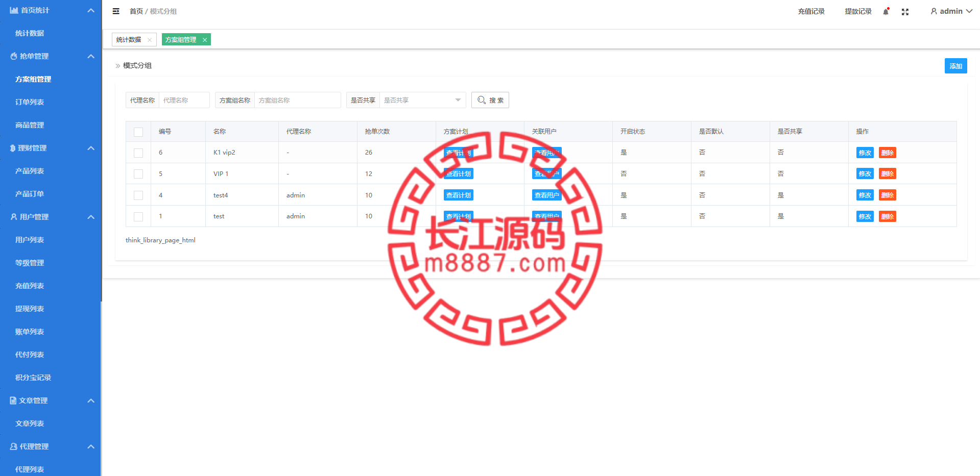The height and width of the screenshot is (476, 980).
Task: Open 账单列表 in the sidebar
Action: click(x=30, y=332)
